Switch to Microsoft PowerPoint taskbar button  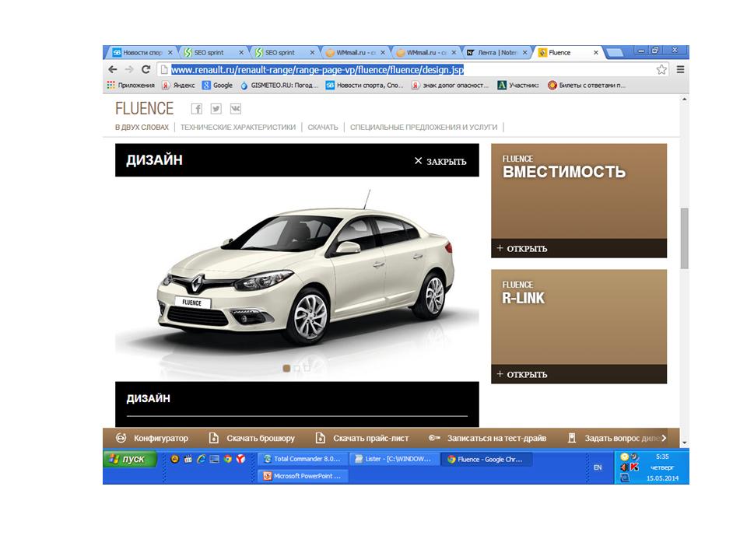(x=303, y=476)
